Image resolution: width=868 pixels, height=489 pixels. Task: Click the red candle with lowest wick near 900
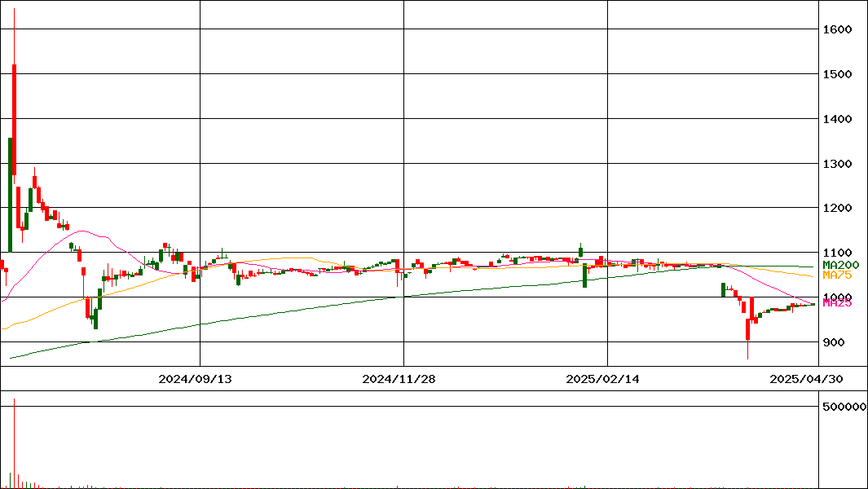748,329
